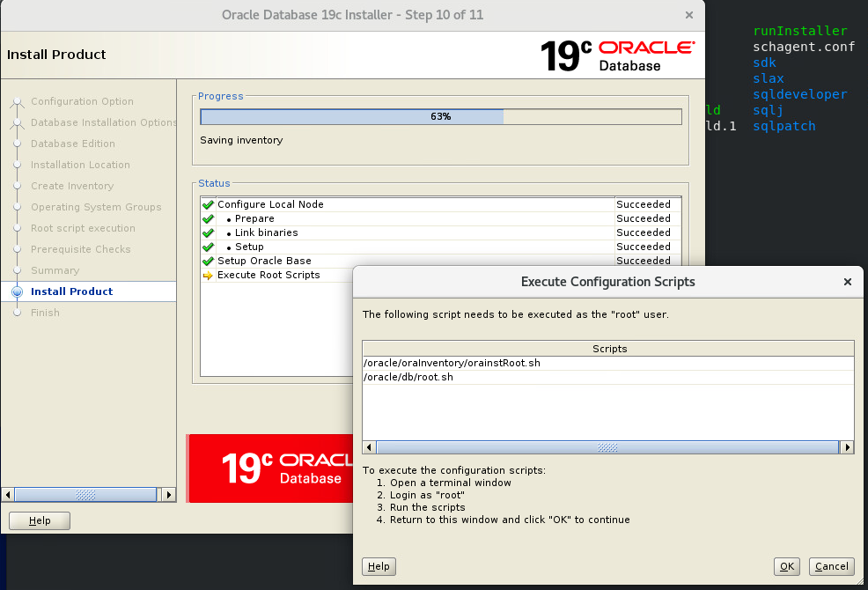Click sqlj in the terminal listing
Viewport: 868px width, 590px height.
[769, 110]
